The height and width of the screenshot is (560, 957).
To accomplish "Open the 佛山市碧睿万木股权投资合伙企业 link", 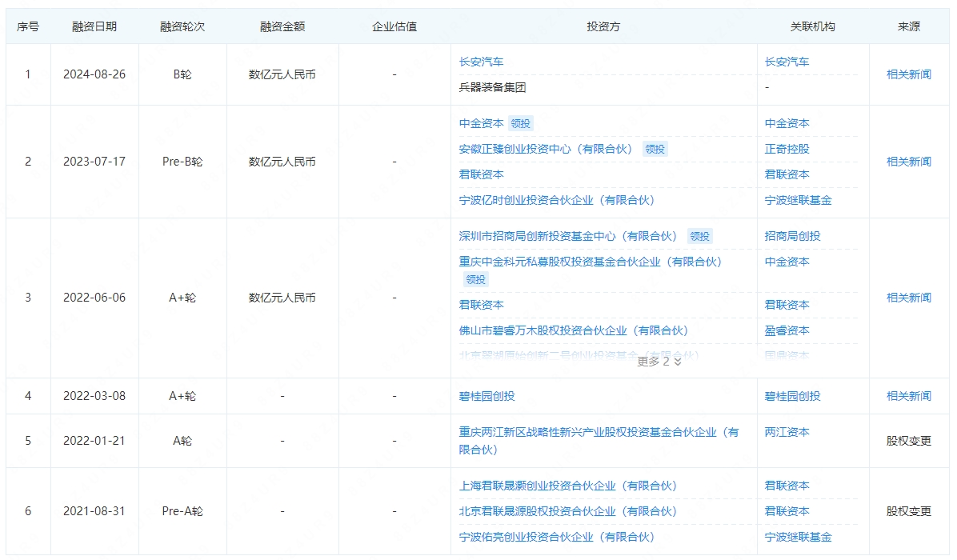I will pyautogui.click(x=573, y=330).
